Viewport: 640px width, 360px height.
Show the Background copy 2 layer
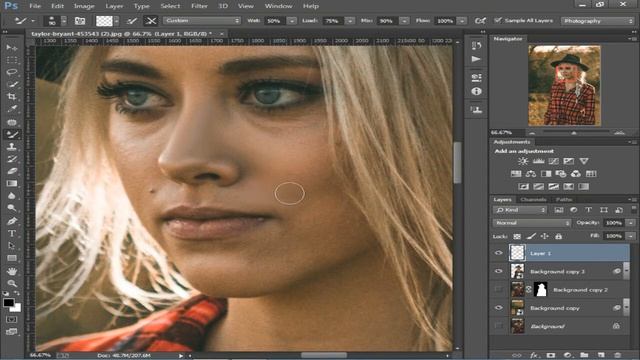coord(499,289)
